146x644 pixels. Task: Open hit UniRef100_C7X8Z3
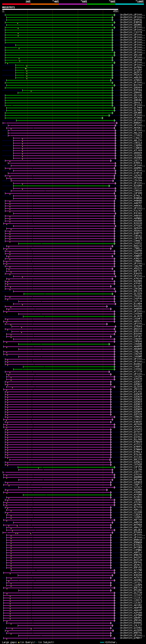[131, 135]
